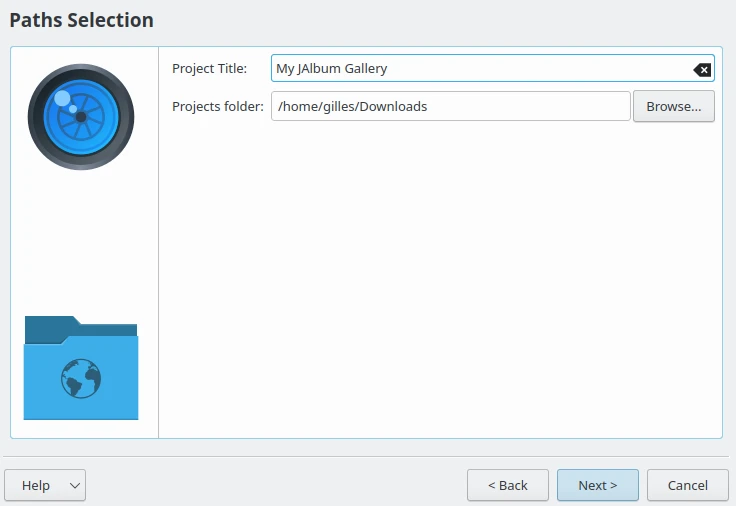Screen dimensions: 736x506
Task: Click the Paths Selection heading
Action: [82, 20]
